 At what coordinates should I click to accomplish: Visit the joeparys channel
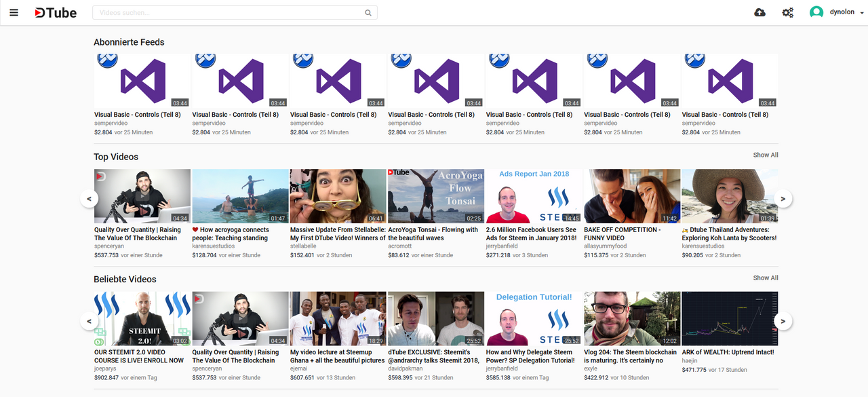pyautogui.click(x=106, y=368)
